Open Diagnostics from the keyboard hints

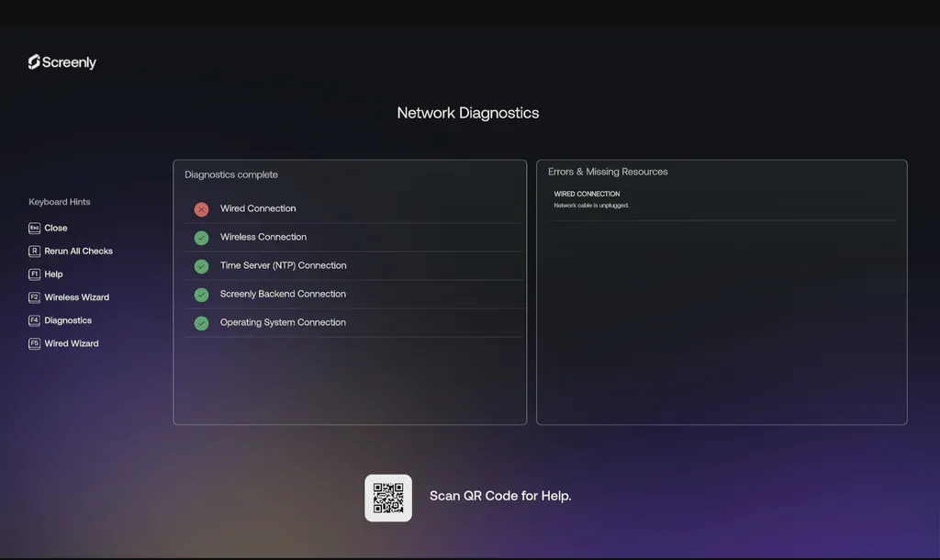[68, 320]
